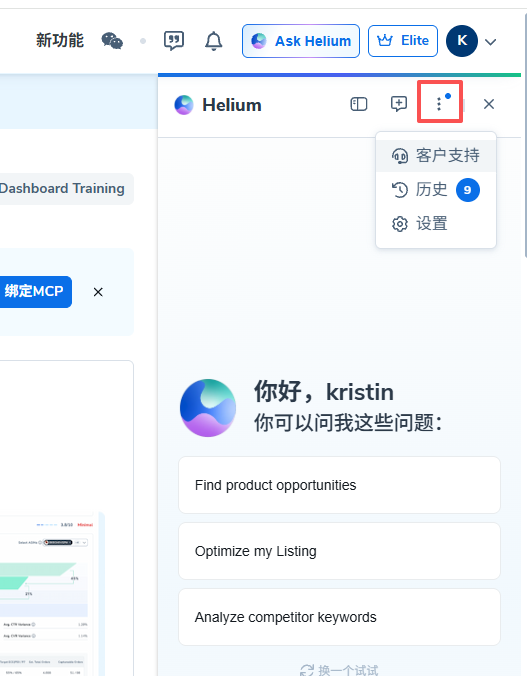Dismiss the MCP banner with X
This screenshot has height=676, width=527.
(x=98, y=292)
